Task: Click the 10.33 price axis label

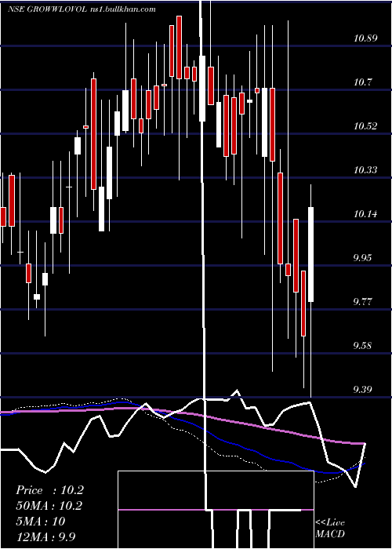Action: point(365,170)
